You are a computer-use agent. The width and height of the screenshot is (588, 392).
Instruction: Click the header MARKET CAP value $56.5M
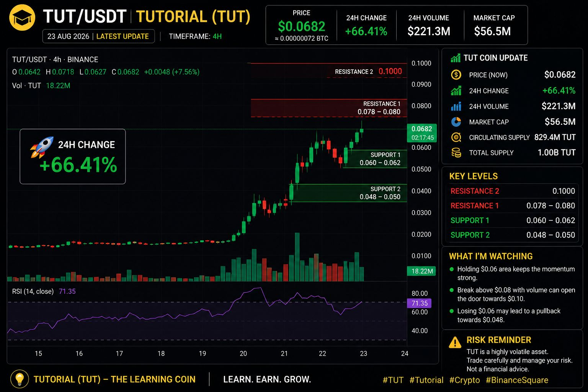pyautogui.click(x=492, y=31)
